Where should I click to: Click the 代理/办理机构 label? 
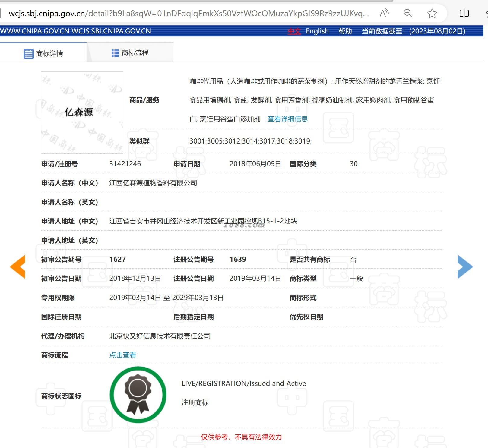[63, 336]
